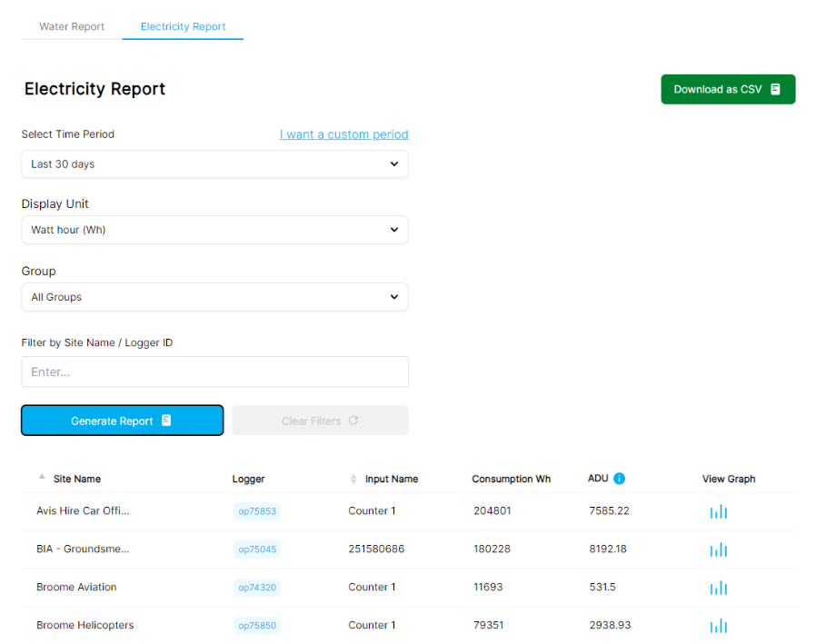The width and height of the screenshot is (826, 644).
Task: Click logger tag op75853
Action: click(x=257, y=511)
